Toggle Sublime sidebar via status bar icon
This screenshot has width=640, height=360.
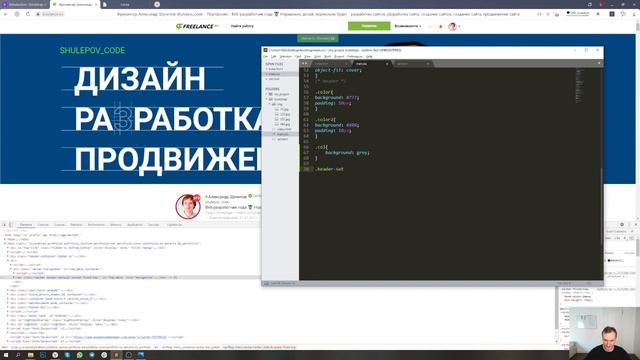pyautogui.click(x=266, y=283)
